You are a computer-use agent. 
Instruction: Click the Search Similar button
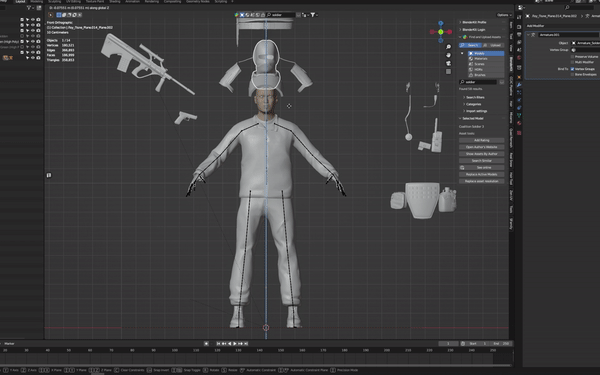(x=481, y=161)
